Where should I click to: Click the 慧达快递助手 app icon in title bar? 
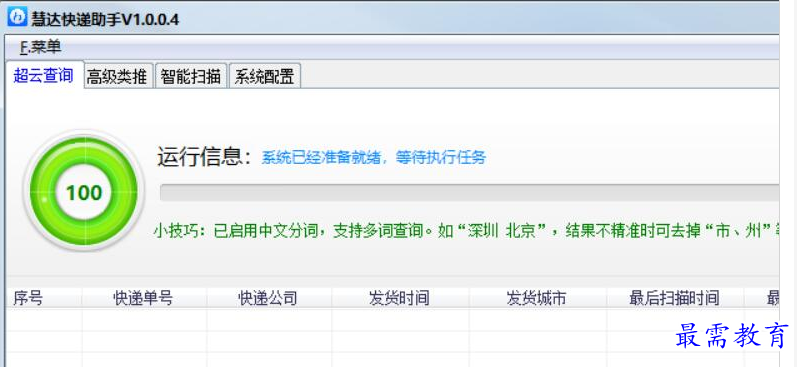tap(17, 17)
